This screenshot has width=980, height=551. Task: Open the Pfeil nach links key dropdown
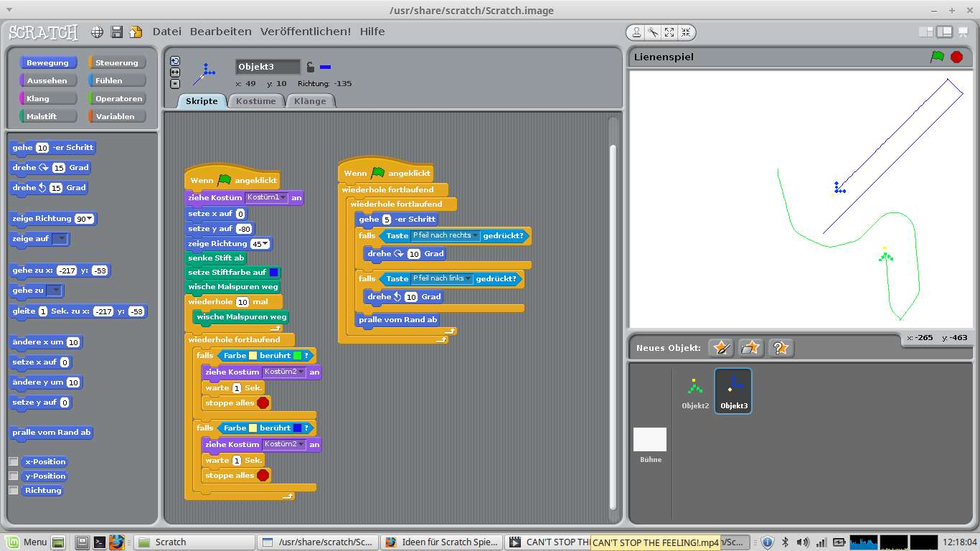point(441,278)
